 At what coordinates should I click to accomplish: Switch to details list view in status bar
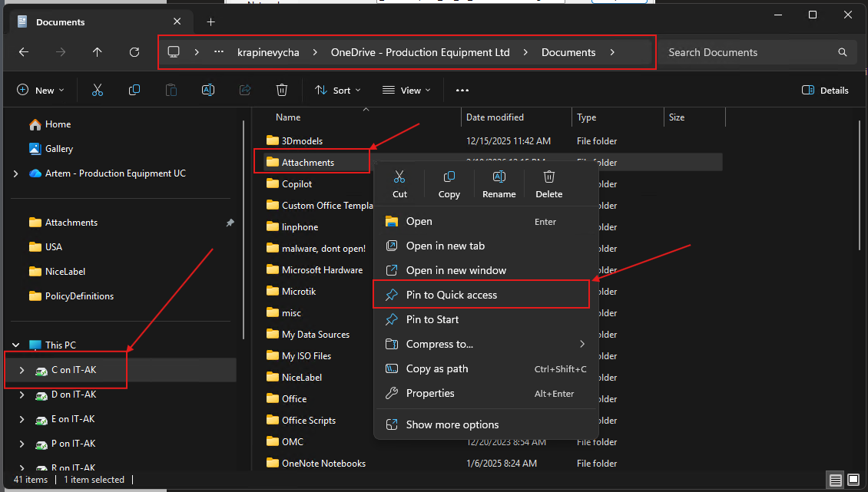835,480
